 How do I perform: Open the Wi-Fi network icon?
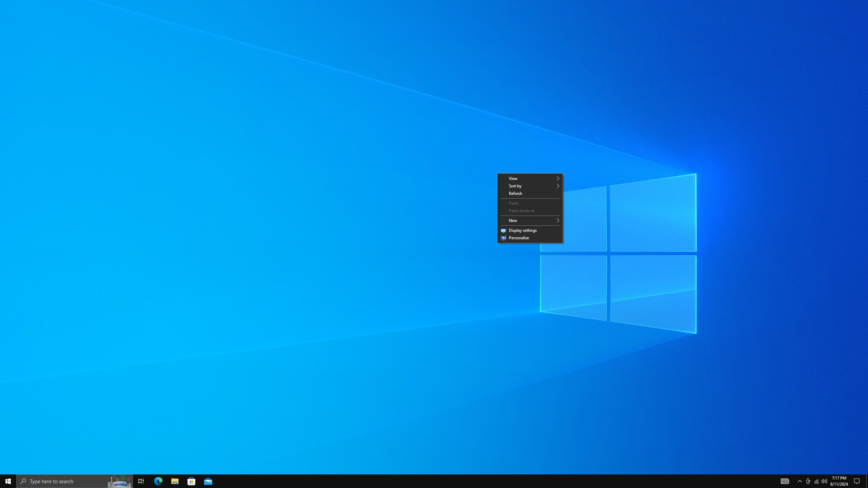click(x=816, y=481)
